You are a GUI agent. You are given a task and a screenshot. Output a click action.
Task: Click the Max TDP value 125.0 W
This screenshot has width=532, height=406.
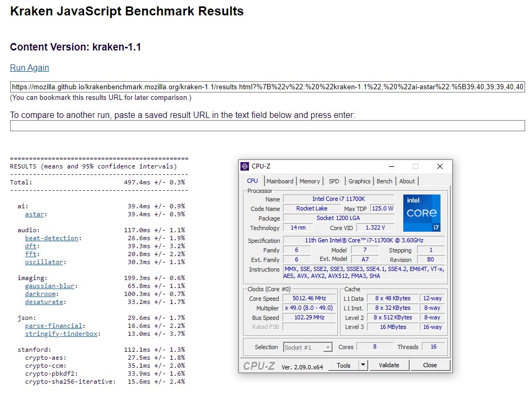click(383, 208)
